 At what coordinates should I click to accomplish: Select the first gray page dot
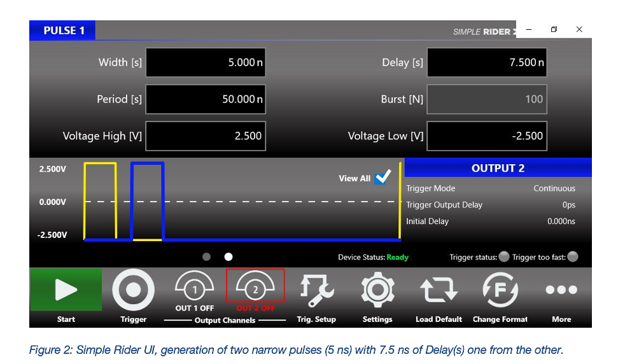(207, 257)
